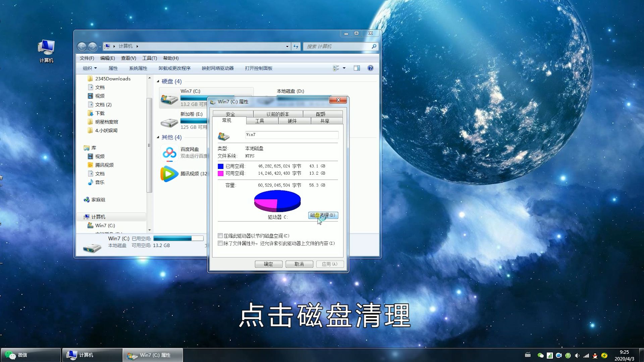Open 下载 folder in sidebar
Screen dimensions: 644x362
[96, 113]
